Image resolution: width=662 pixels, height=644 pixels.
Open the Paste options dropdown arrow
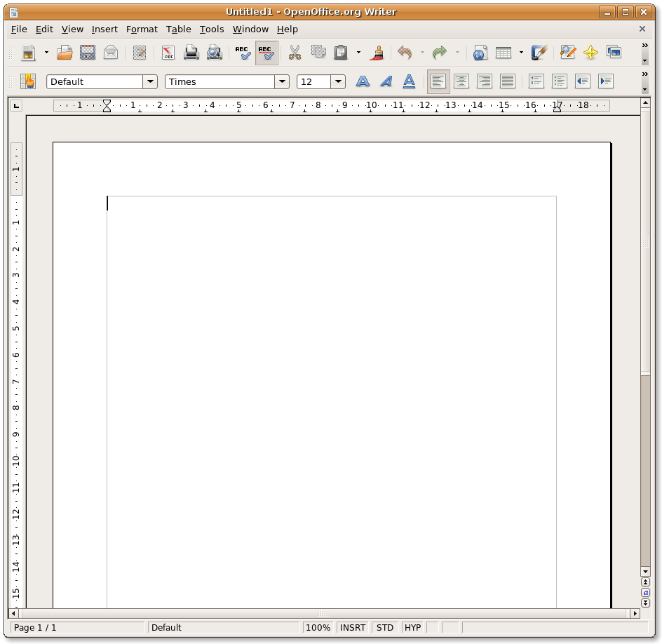pos(358,53)
